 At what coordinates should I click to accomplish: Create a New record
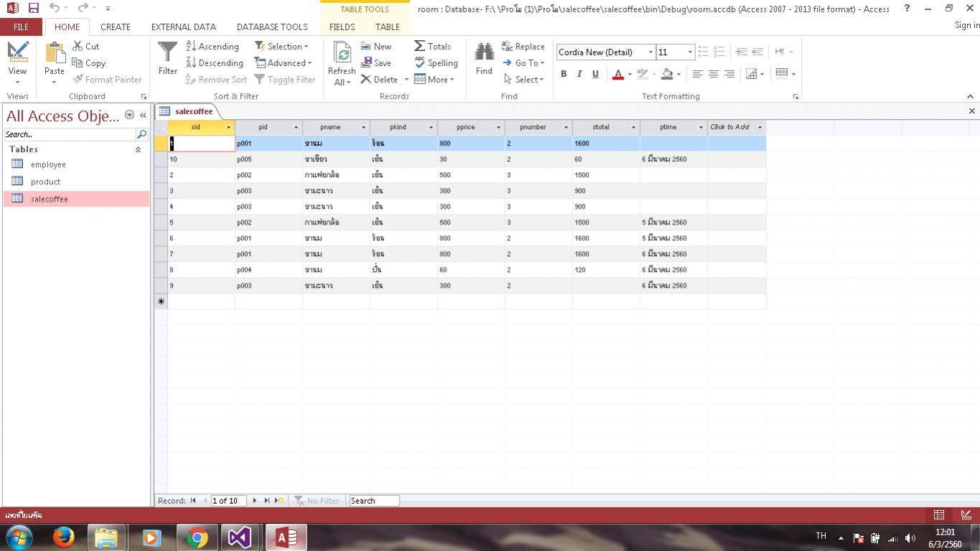click(376, 46)
